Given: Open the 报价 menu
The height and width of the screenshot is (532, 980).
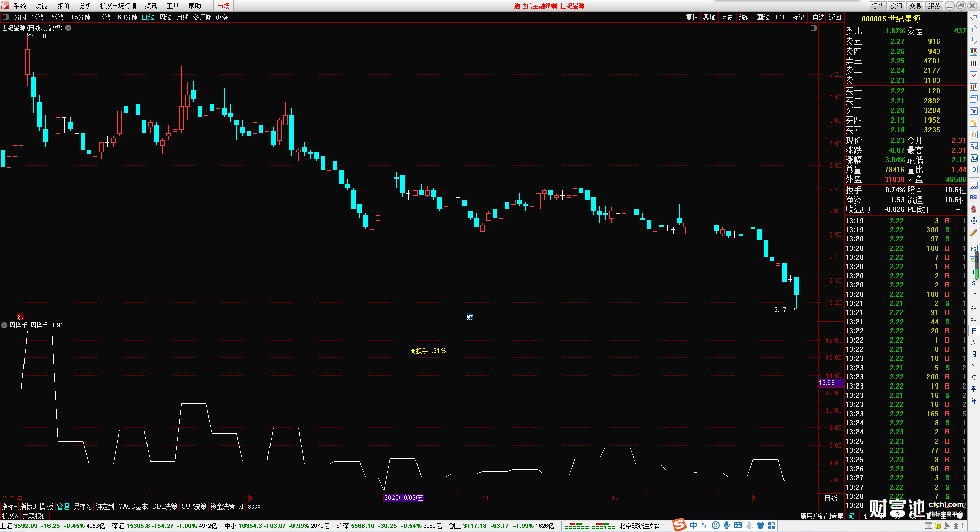Looking at the screenshot, I should pyautogui.click(x=64, y=6).
